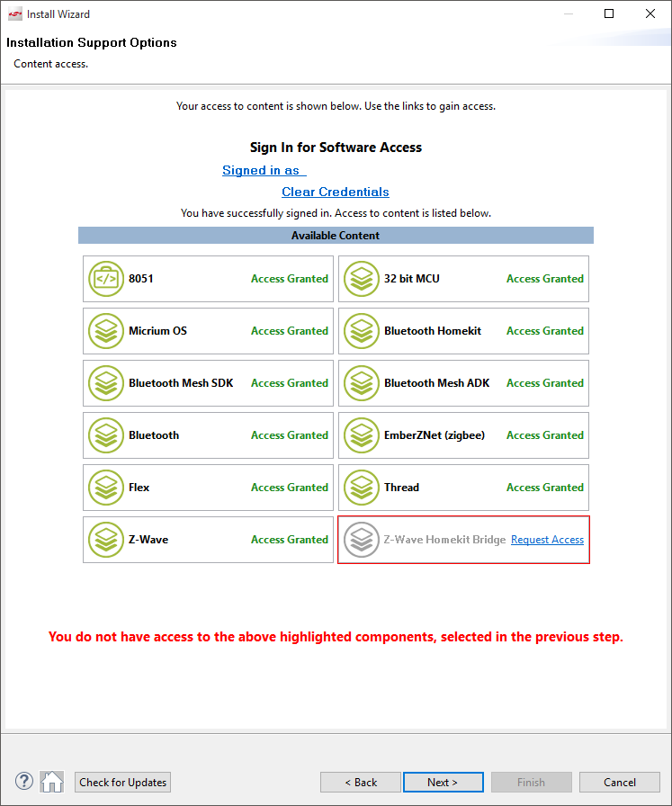672x806 pixels.
Task: Click the Flex label
Action: pyautogui.click(x=139, y=488)
